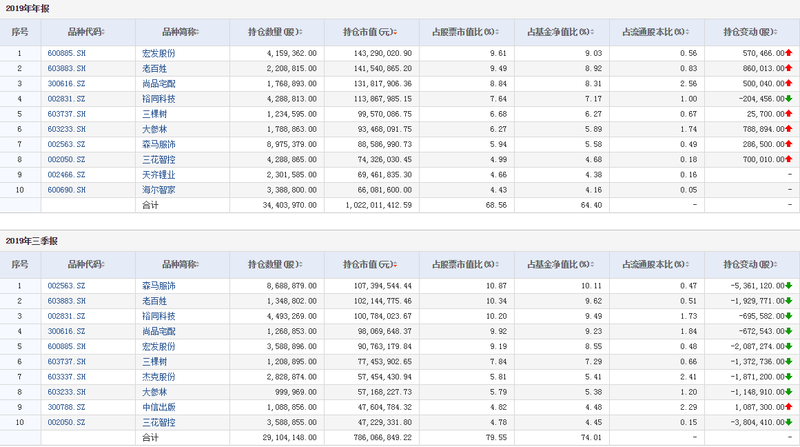Image resolution: width=800 pixels, height=447 pixels.
Task: Click red up arrow beside 788,894.00 in 2019年年报
Action: pyautogui.click(x=789, y=129)
